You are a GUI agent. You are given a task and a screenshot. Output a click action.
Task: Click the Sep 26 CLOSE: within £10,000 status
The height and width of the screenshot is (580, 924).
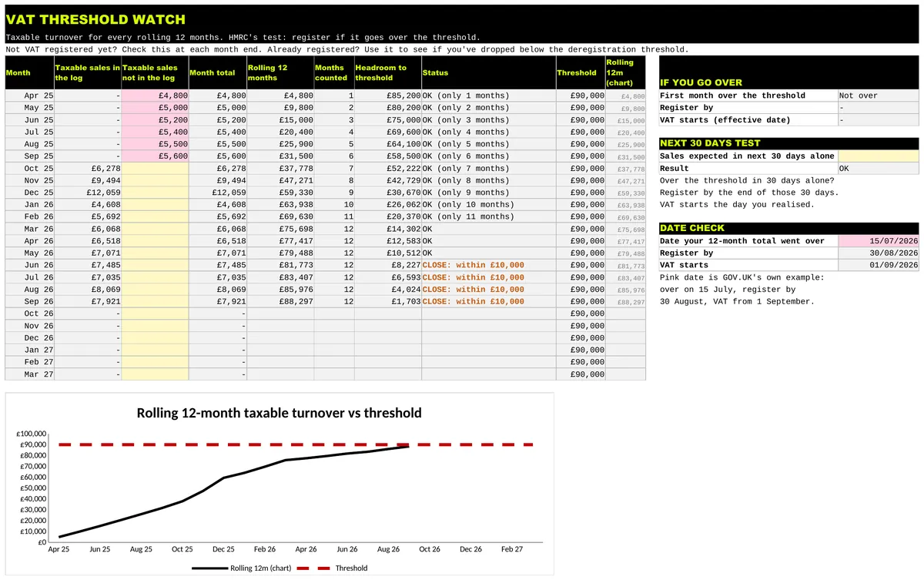[488, 301]
